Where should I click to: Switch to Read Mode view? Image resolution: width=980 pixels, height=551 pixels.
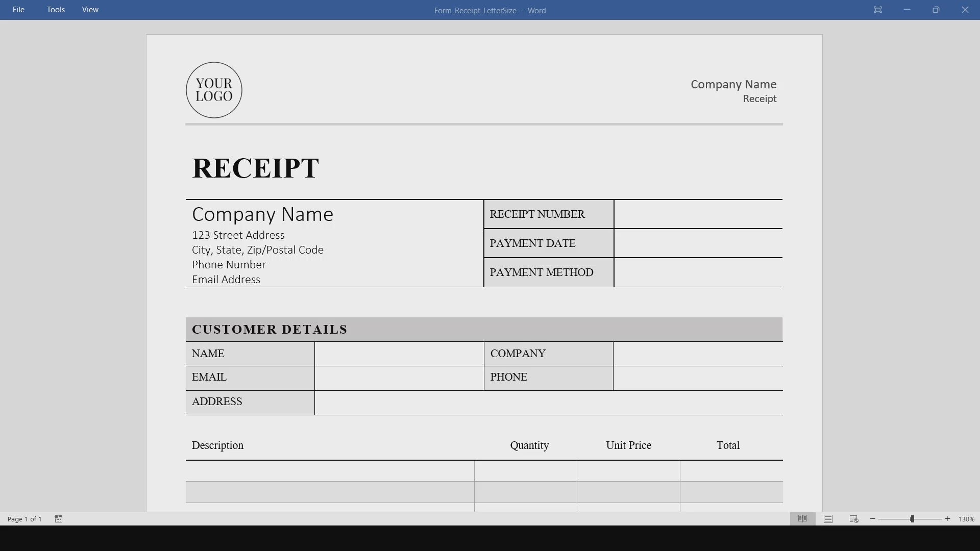click(802, 519)
